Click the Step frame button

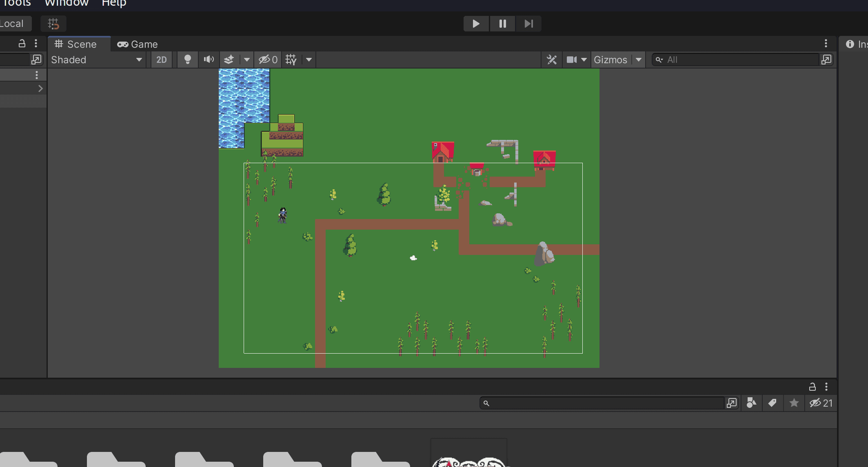click(x=528, y=24)
